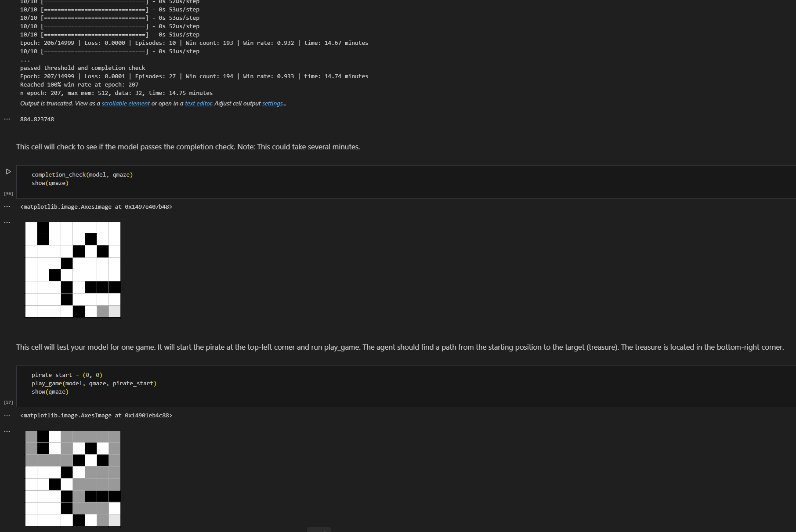The height and width of the screenshot is (532, 796).
Task: Open the truncated output in a text editor
Action: (199, 104)
